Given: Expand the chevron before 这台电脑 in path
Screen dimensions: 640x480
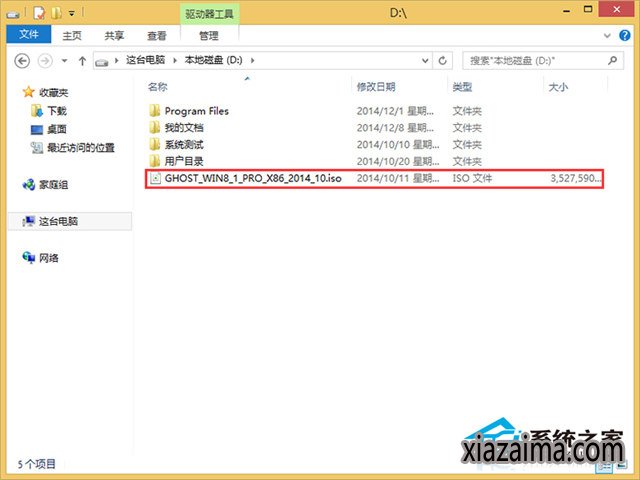Looking at the screenshot, I should click(x=117, y=60).
